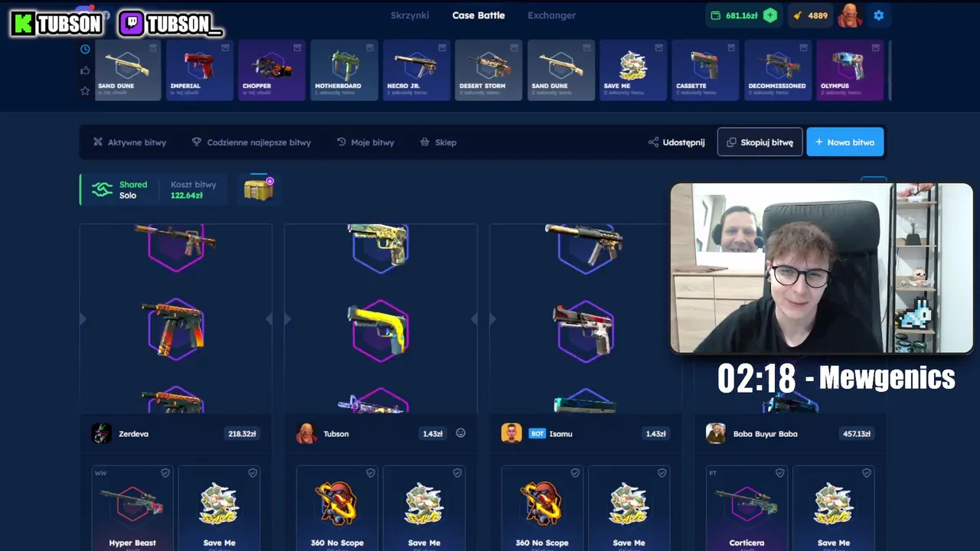980x551 pixels.
Task: Open the Sklep section
Action: tap(438, 142)
